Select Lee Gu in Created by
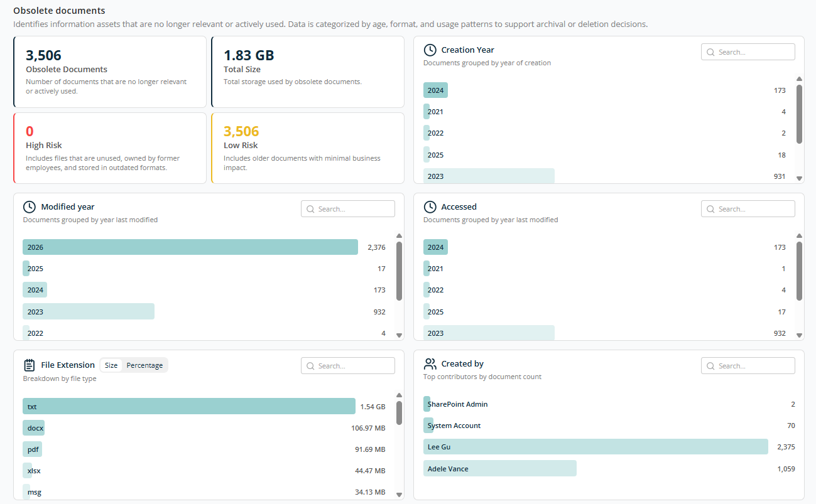 click(609, 447)
